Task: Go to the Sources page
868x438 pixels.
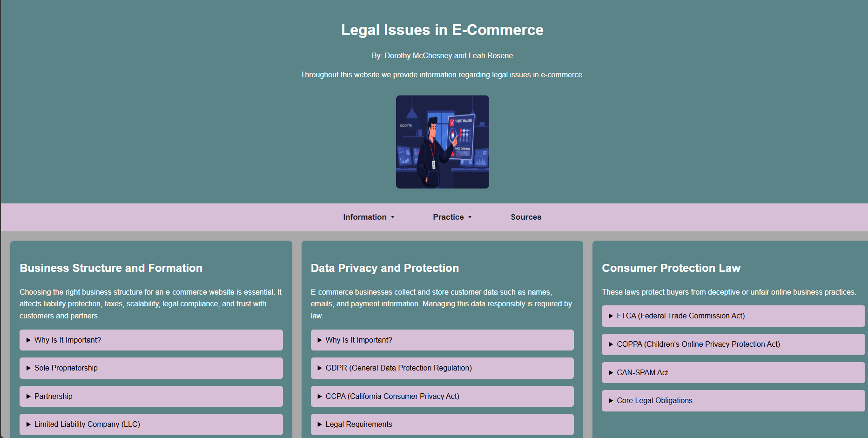Action: (526, 217)
